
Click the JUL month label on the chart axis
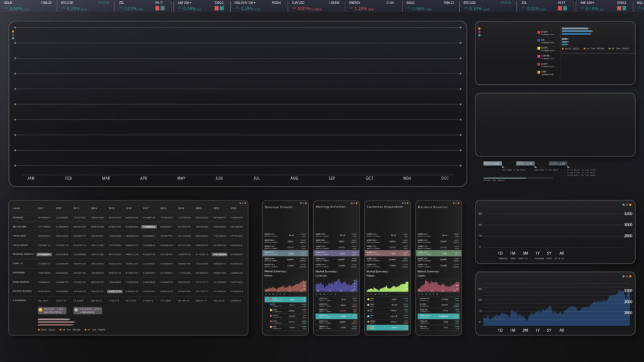click(x=256, y=178)
